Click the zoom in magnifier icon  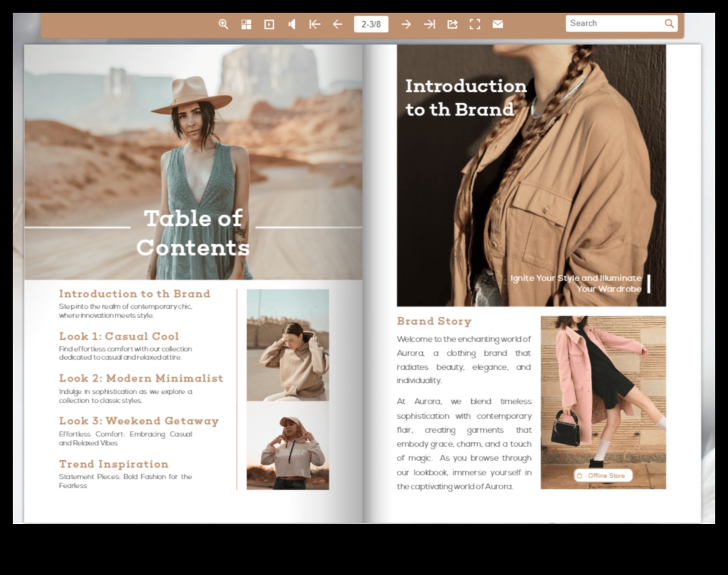[223, 24]
